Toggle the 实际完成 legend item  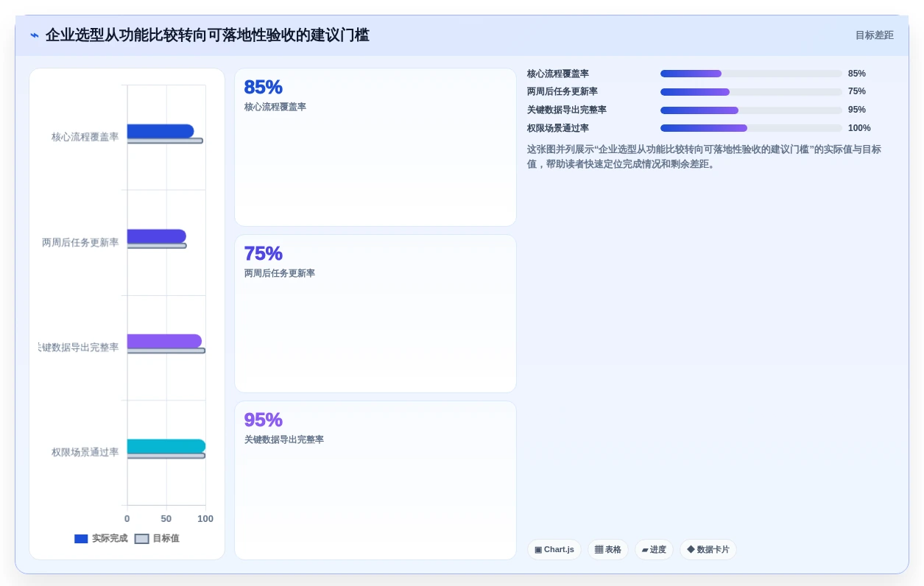coord(101,538)
